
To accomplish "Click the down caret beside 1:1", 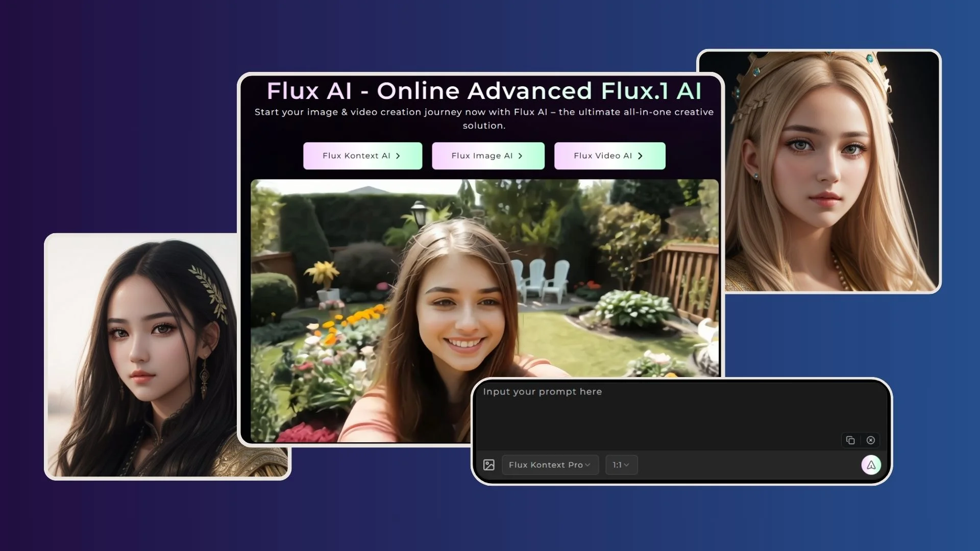I will pyautogui.click(x=627, y=465).
